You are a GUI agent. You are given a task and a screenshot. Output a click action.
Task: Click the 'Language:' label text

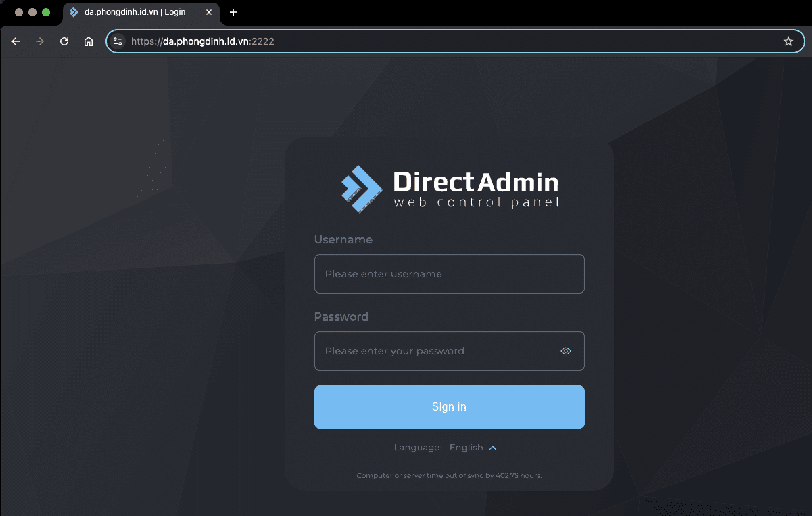(418, 448)
